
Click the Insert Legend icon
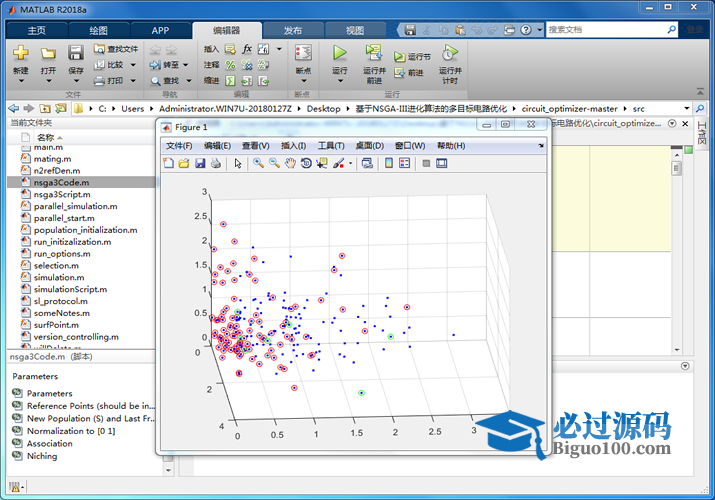pyautogui.click(x=405, y=163)
